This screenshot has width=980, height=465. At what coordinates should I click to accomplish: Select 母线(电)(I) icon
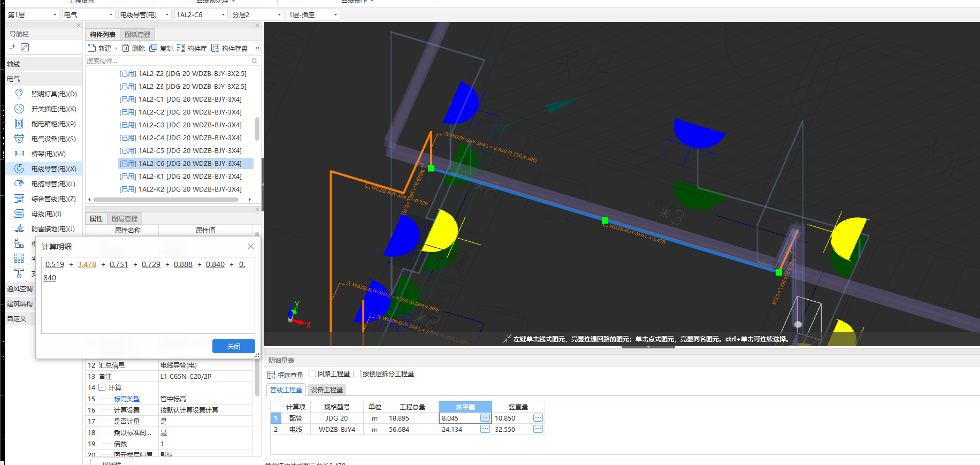(19, 214)
